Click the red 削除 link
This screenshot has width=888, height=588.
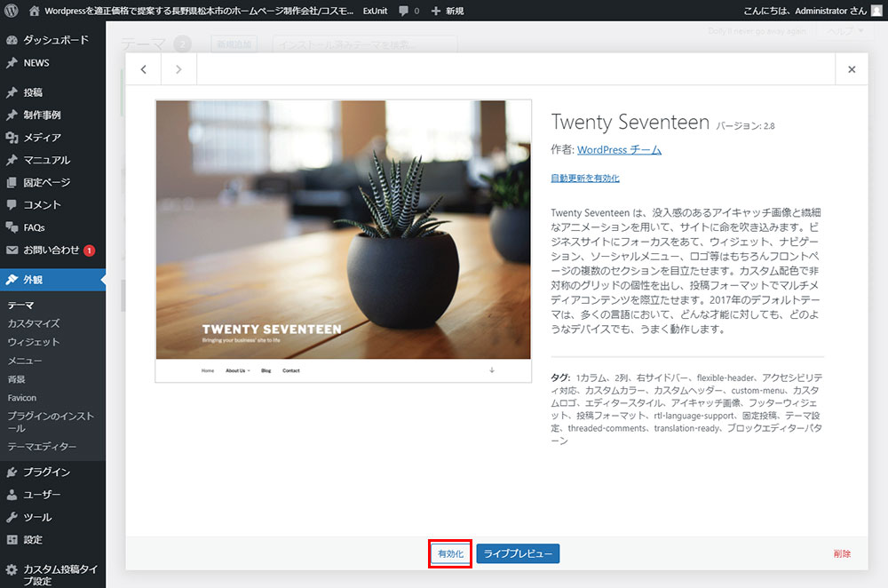(842, 554)
